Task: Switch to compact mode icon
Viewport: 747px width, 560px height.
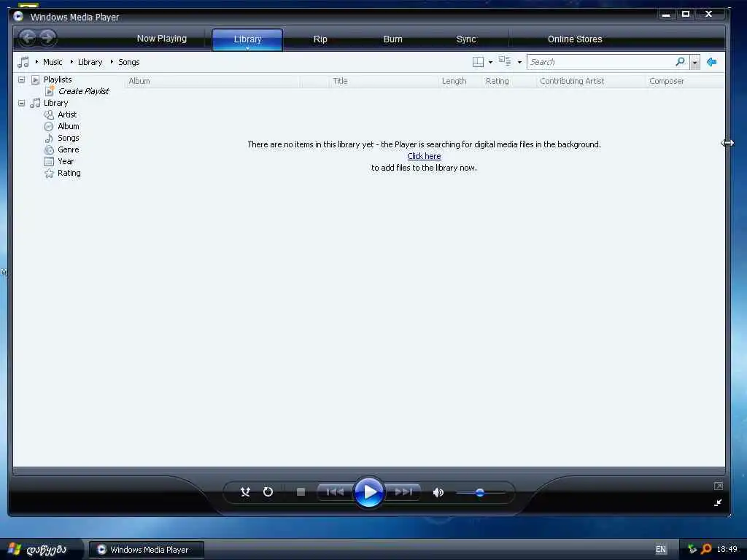Action: coord(718,502)
